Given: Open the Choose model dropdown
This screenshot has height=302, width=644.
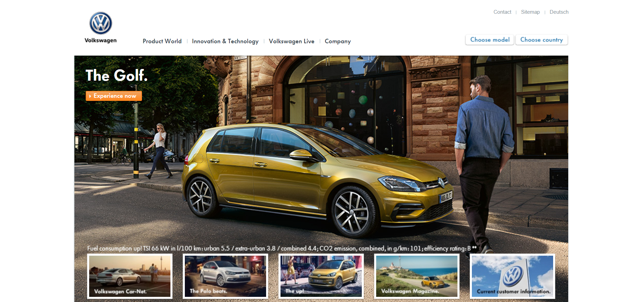Looking at the screenshot, I should click(490, 40).
